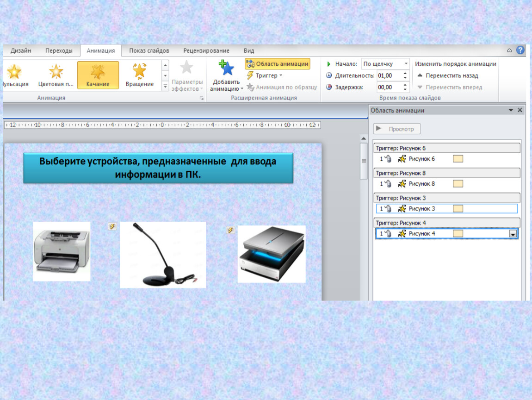Select the Вращение animation effect

139,75
